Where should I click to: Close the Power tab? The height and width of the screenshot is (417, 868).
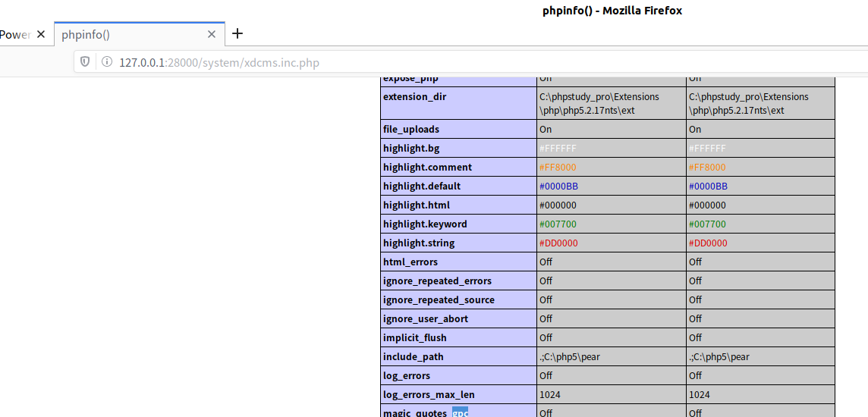point(40,34)
